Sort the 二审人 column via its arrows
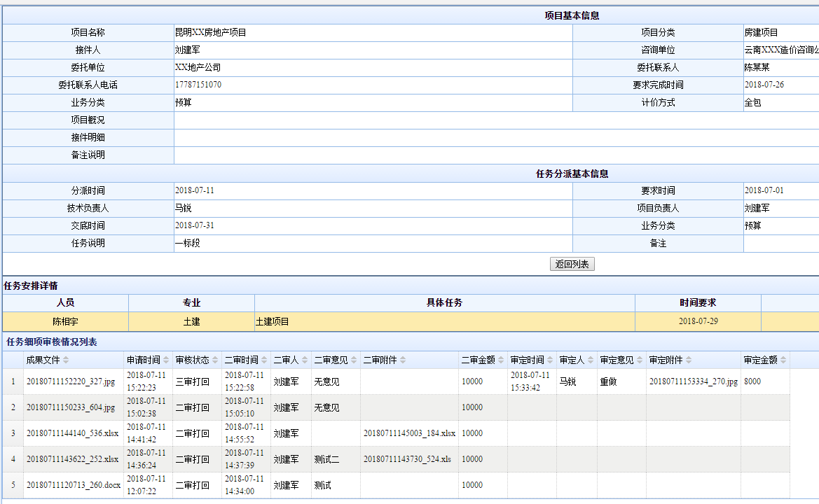819x504 pixels. [305, 360]
